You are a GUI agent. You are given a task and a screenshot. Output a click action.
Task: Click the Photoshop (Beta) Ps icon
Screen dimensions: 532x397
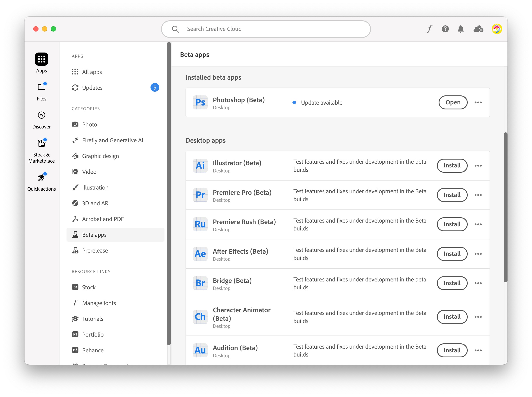click(200, 102)
